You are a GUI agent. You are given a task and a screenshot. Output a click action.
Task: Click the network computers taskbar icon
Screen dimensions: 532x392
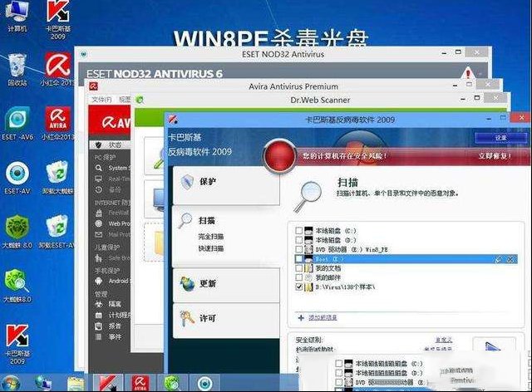tap(43, 384)
